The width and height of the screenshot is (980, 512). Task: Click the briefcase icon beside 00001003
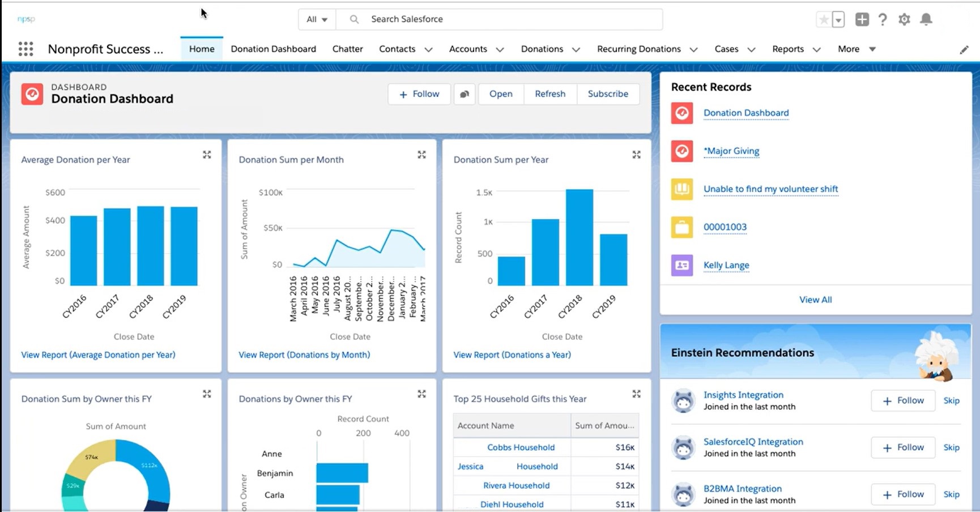681,227
